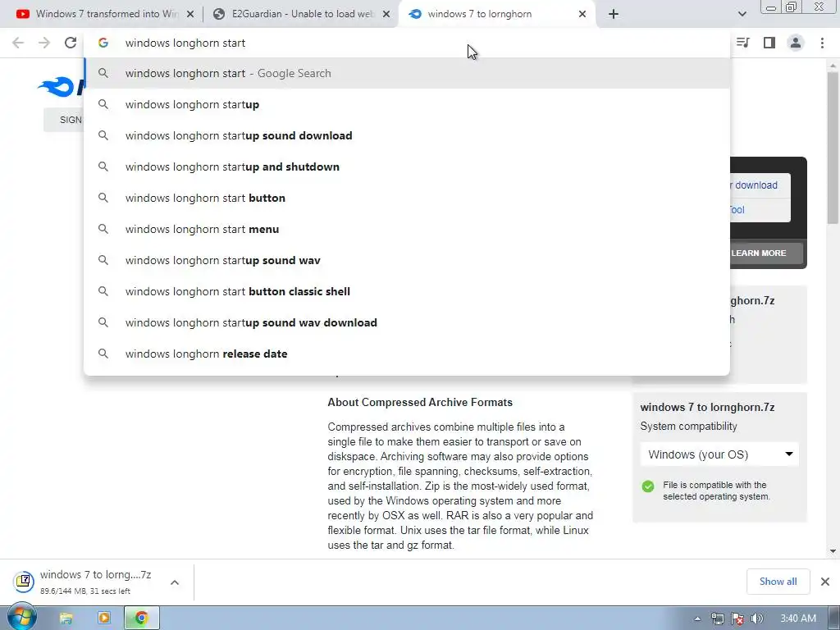Click the Action Center flag icon
840x630 pixels.
point(737,619)
